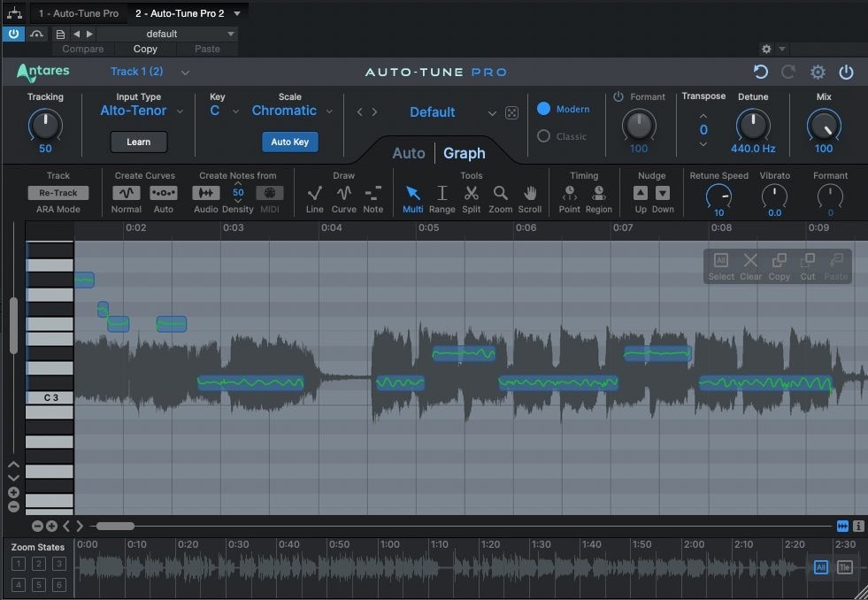
Task: Switch to 1 - Auto-Tune Pro tab
Action: tap(79, 13)
